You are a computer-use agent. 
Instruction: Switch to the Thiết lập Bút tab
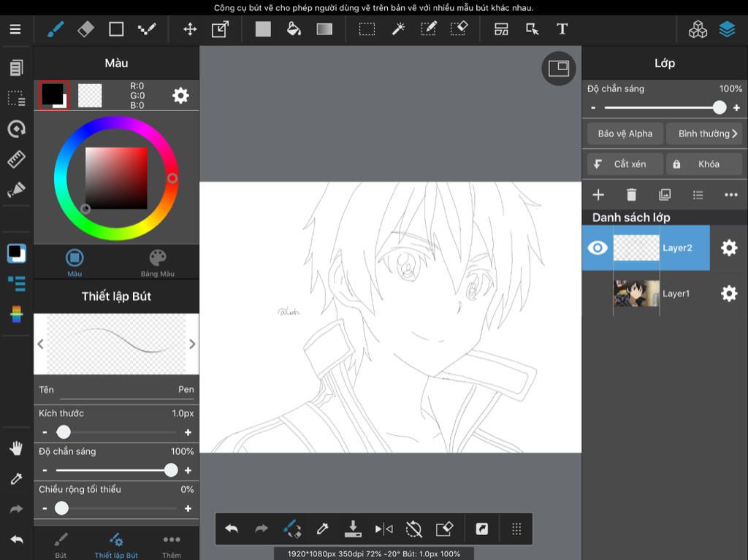click(116, 545)
